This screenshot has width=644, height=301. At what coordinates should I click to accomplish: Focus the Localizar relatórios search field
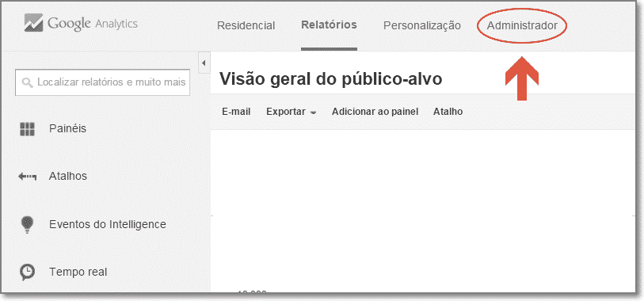(x=103, y=82)
